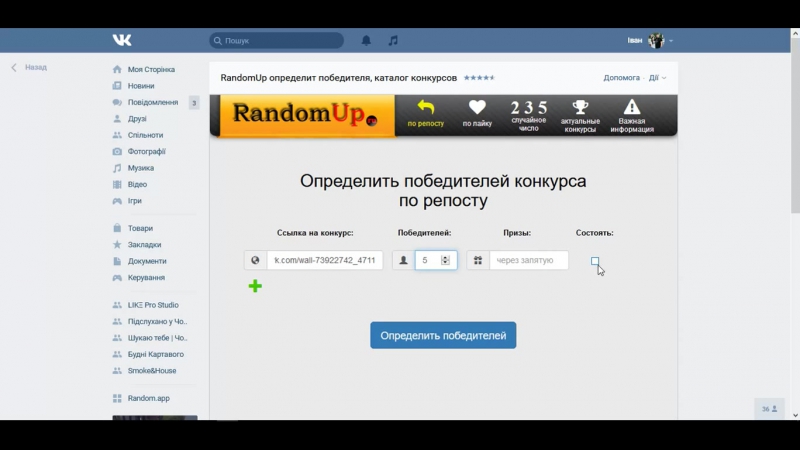
Task: Open Друзі from the sidebar
Action: pos(137,118)
